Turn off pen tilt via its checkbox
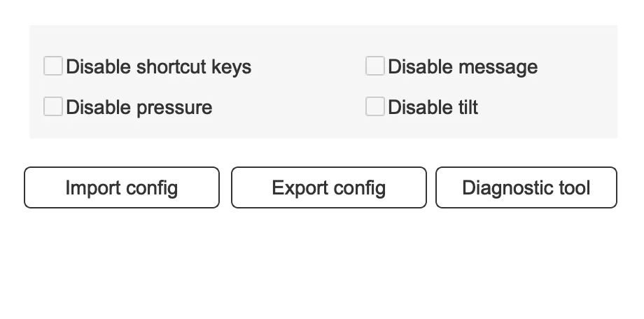The image size is (644, 319). coord(375,107)
